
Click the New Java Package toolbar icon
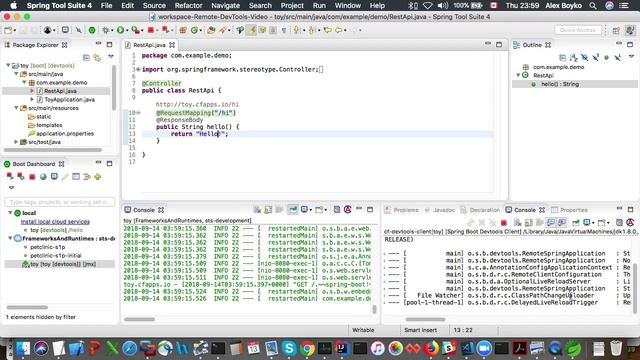[183, 30]
